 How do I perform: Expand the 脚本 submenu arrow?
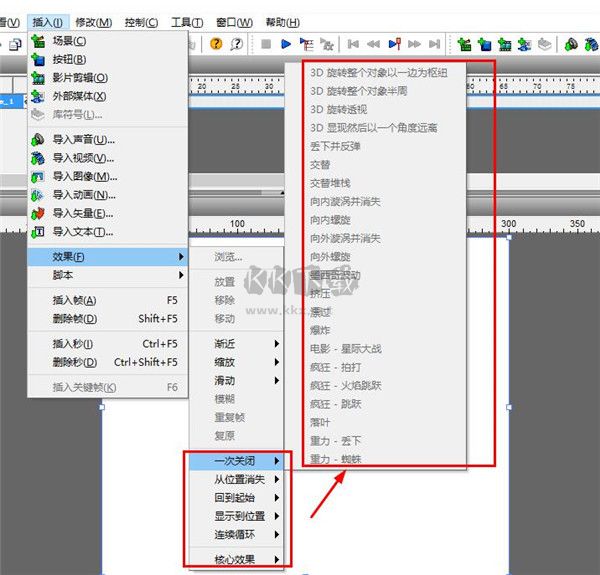[x=181, y=275]
